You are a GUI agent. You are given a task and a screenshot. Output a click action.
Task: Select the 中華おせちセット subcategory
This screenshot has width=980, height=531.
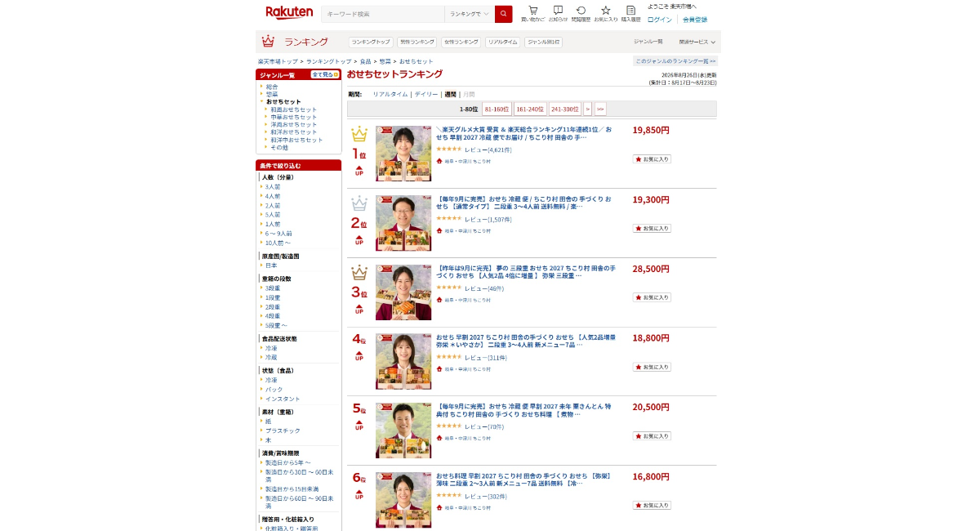pos(294,117)
